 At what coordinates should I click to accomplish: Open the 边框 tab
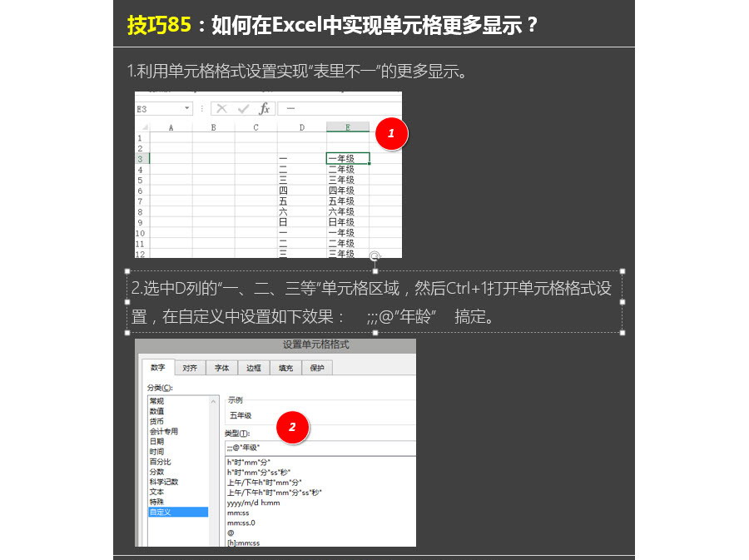(x=254, y=368)
